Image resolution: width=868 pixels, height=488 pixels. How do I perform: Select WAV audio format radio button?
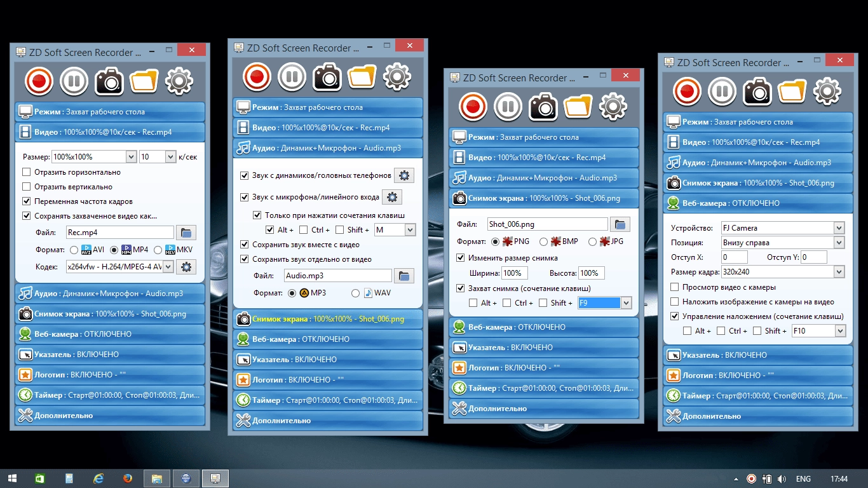tap(356, 293)
